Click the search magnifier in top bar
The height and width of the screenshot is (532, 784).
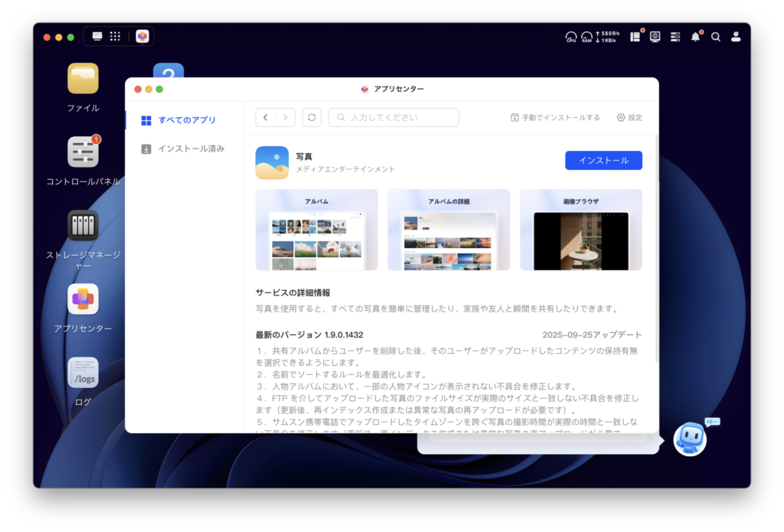point(716,36)
